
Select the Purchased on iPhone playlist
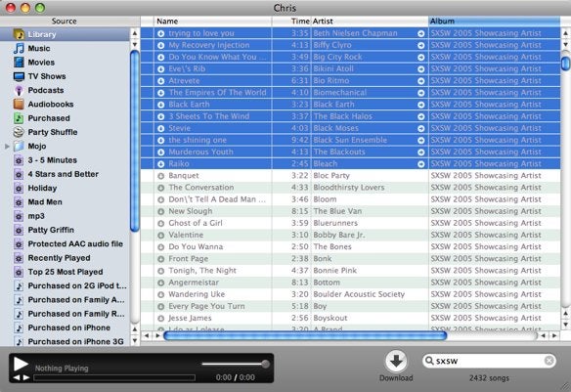pyautogui.click(x=69, y=327)
